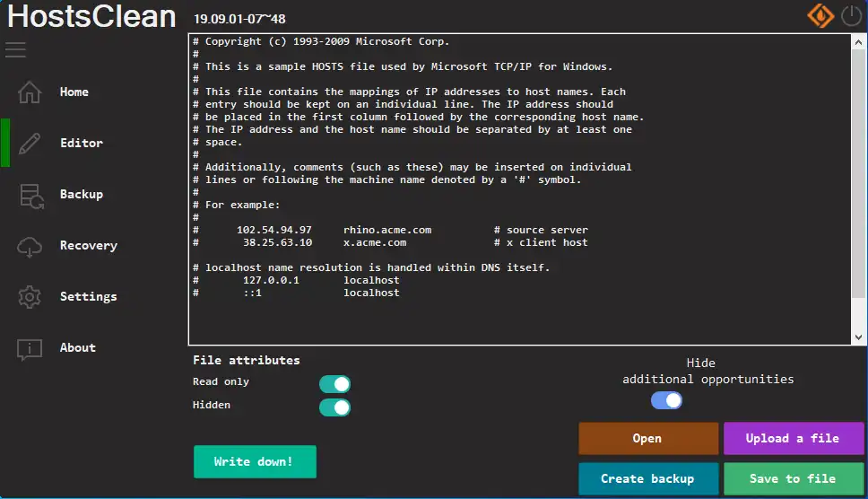The width and height of the screenshot is (868, 499).
Task: Go to the Home section
Action: [74, 92]
